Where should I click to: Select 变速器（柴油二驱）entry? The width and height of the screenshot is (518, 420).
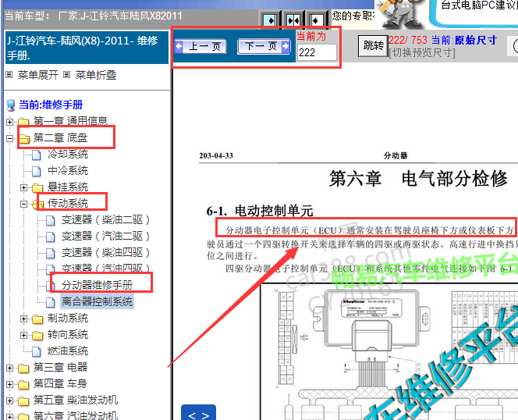tap(106, 220)
